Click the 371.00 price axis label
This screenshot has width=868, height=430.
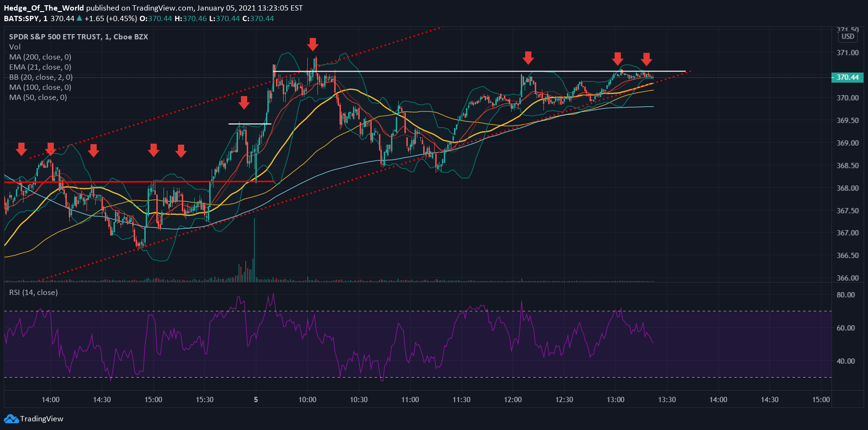coord(848,52)
